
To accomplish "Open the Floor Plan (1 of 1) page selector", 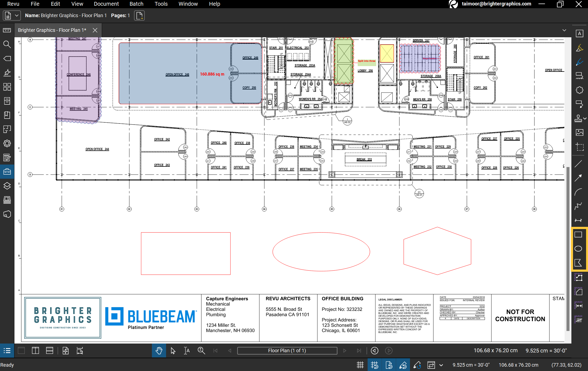I will (x=287, y=351).
